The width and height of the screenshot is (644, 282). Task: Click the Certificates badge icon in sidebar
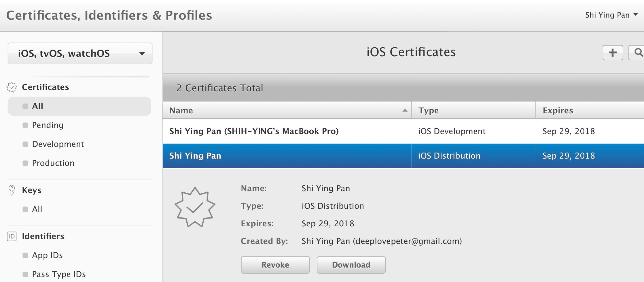tap(12, 87)
